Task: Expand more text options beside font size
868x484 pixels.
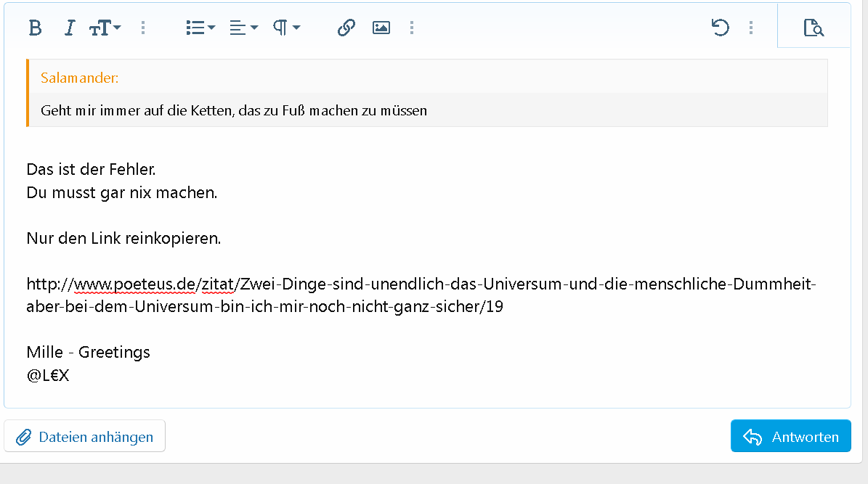Action: pos(143,28)
